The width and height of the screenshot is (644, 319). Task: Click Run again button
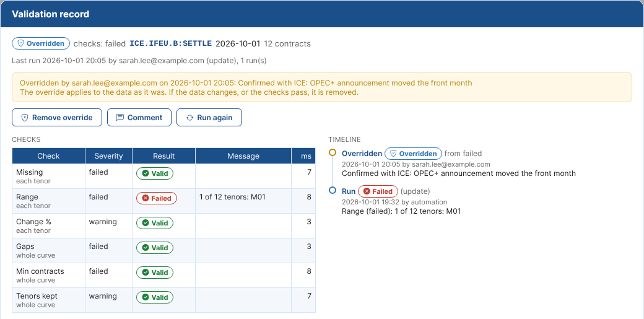coord(209,118)
